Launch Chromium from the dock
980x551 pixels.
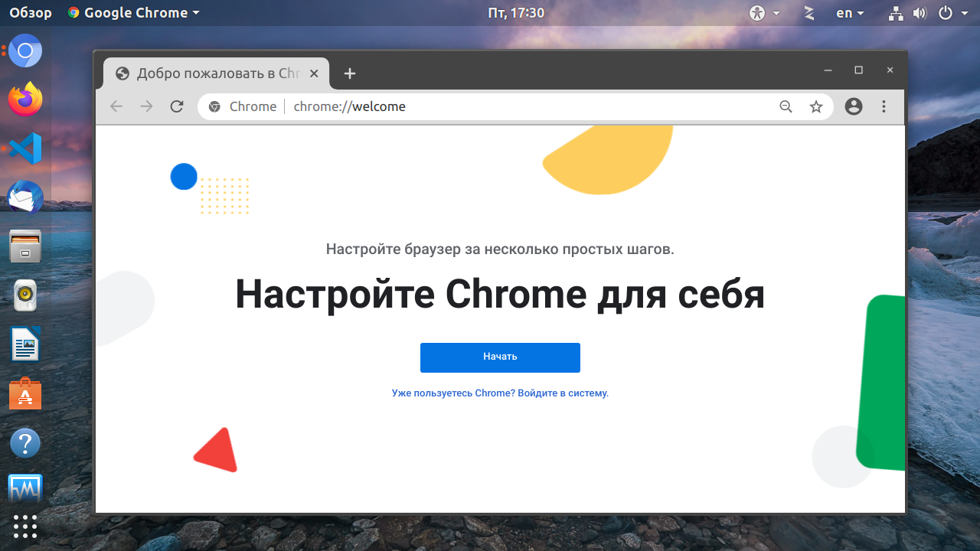click(25, 51)
